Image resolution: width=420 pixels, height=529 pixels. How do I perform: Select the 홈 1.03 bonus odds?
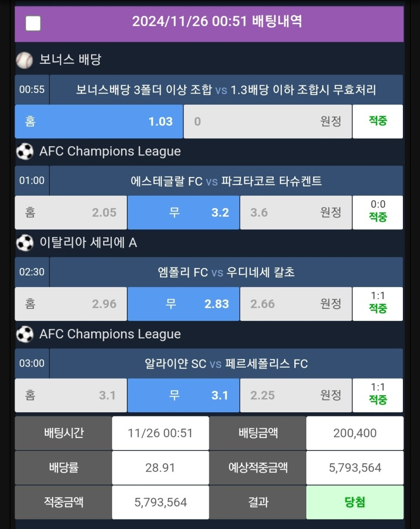99,122
